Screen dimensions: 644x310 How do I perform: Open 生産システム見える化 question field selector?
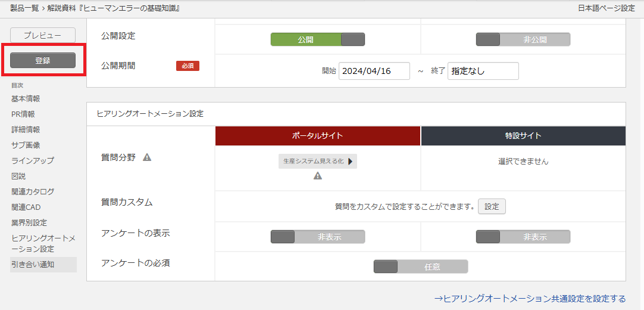coord(317,161)
